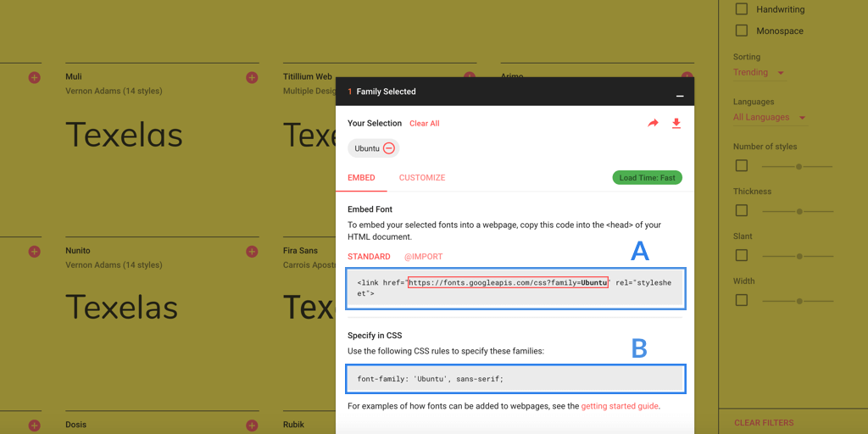Open the Trending sorting dropdown
868x434 pixels.
tap(758, 73)
